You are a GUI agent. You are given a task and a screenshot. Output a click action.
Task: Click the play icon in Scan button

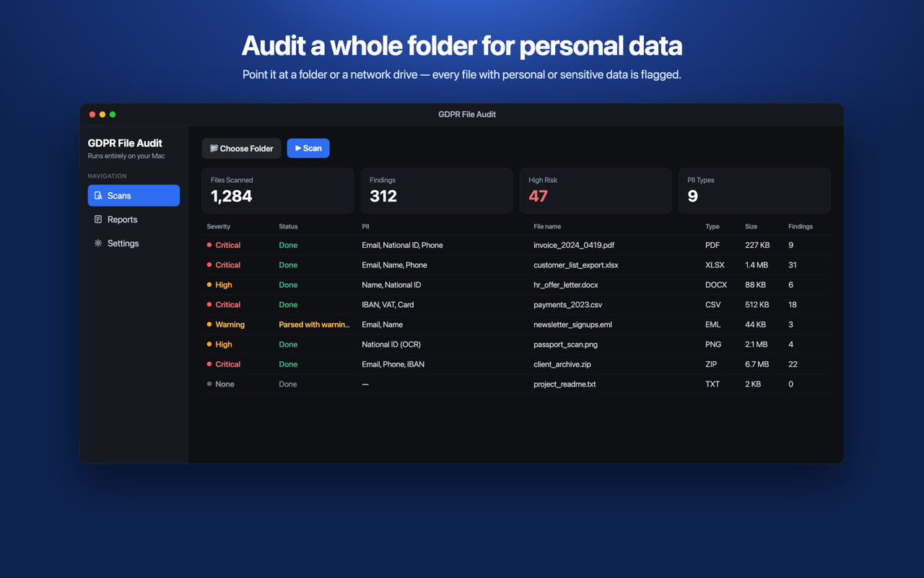(x=298, y=148)
